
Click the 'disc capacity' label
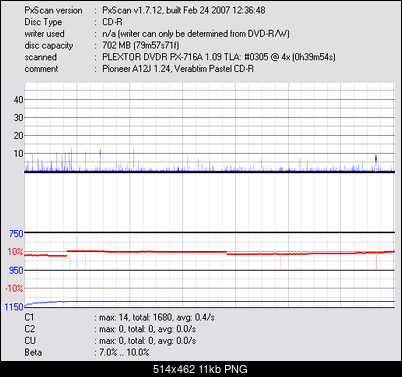coord(49,46)
